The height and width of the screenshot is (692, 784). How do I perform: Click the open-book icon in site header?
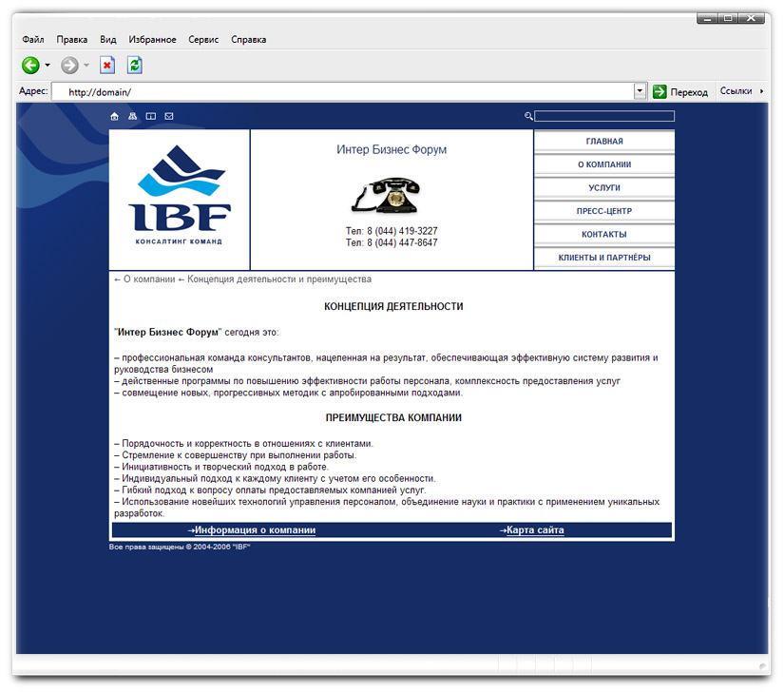(x=151, y=116)
